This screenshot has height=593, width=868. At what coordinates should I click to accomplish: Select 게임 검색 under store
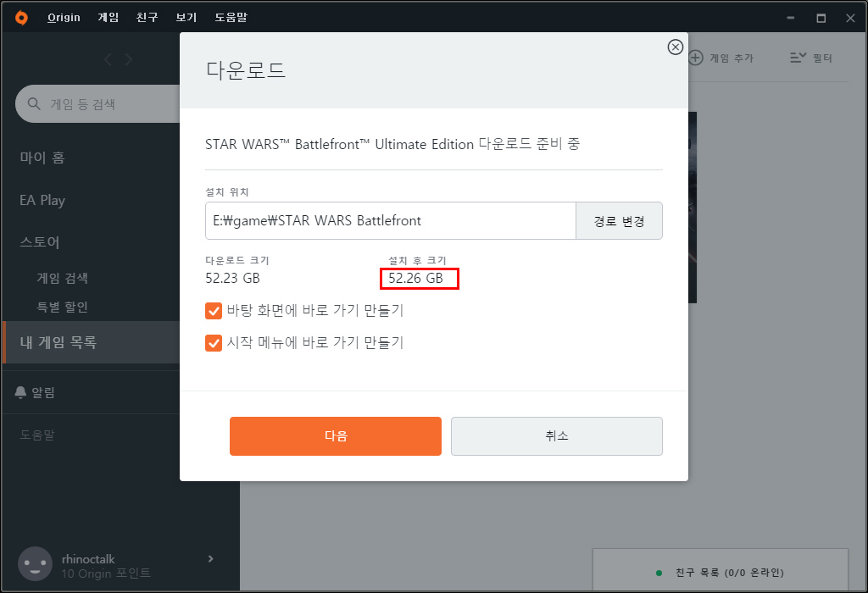point(63,278)
